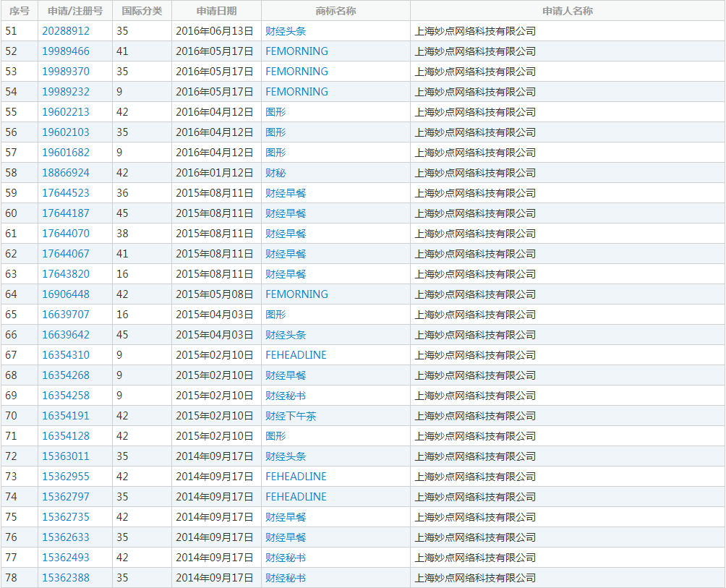Open registration number 19989232 link

[x=66, y=92]
